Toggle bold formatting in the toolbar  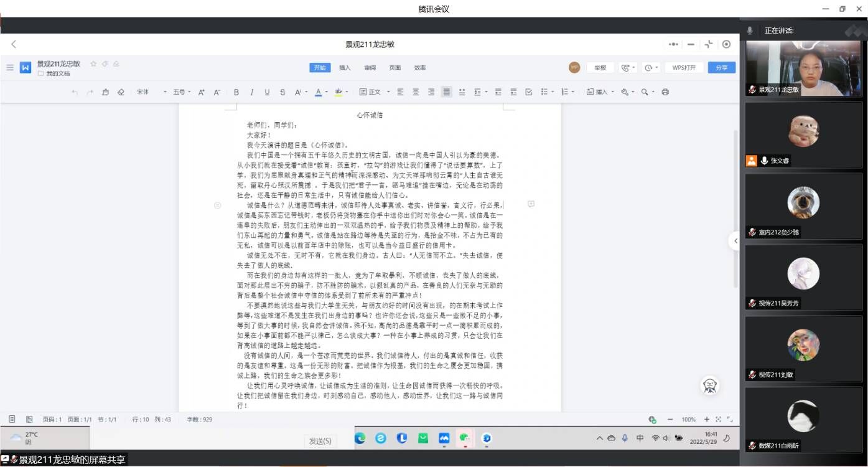pyautogui.click(x=236, y=92)
